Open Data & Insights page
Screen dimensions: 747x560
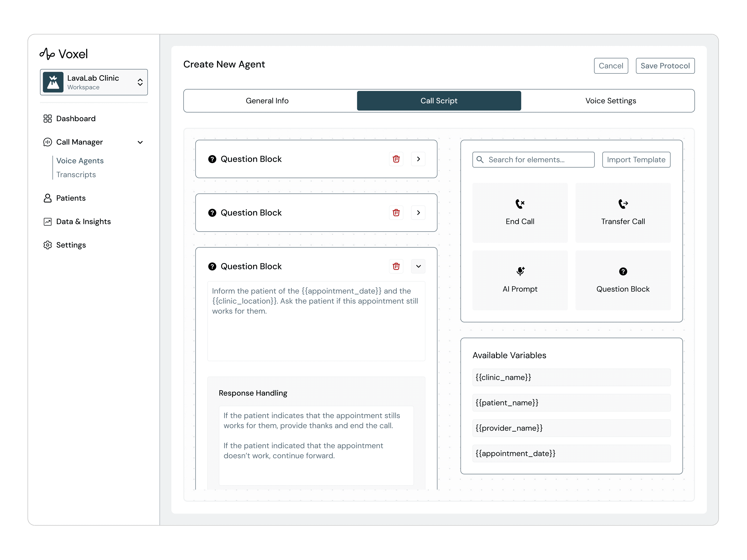pos(83,221)
